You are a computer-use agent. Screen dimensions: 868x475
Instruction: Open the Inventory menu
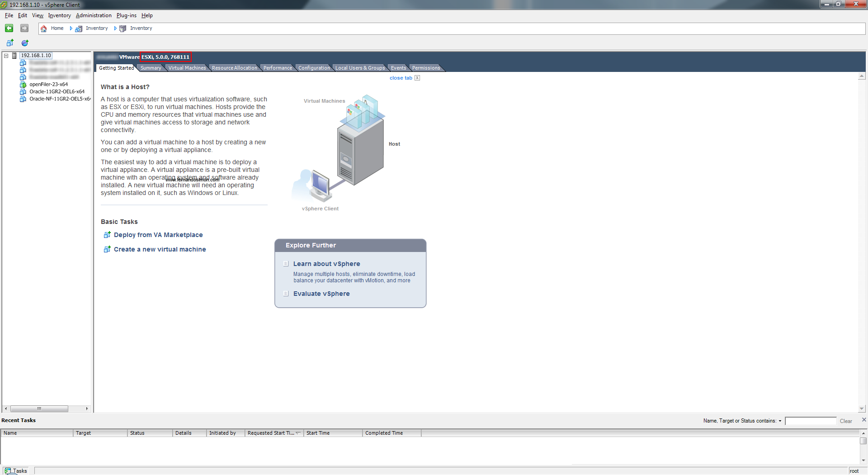pos(60,15)
